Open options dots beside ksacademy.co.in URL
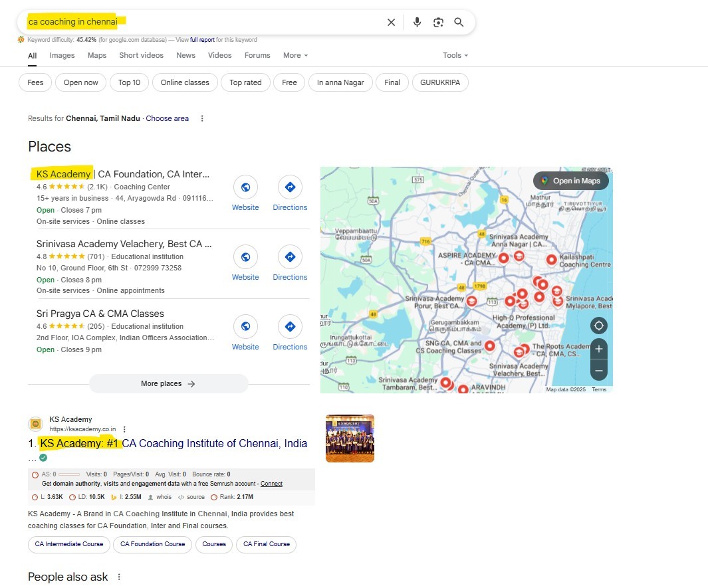 coord(124,429)
